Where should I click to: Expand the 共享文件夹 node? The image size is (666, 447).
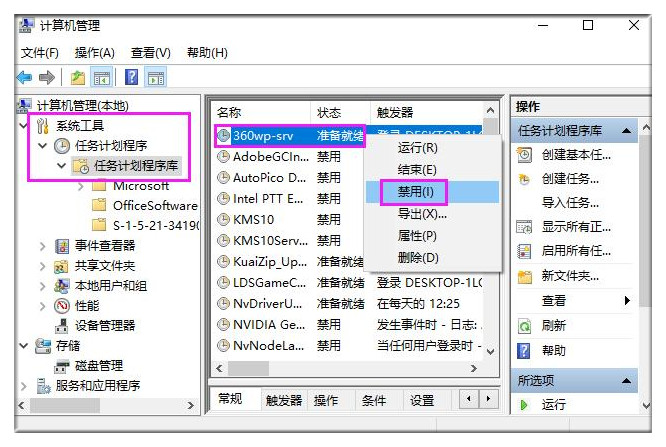point(42,266)
